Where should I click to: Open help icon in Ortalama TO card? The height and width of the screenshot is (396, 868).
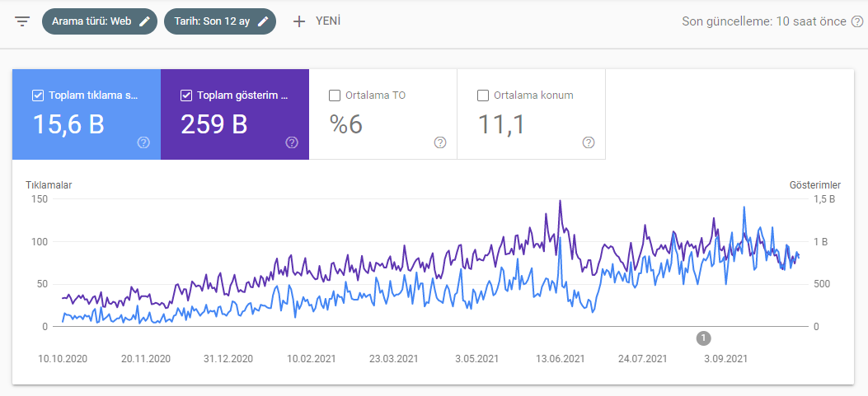(440, 142)
